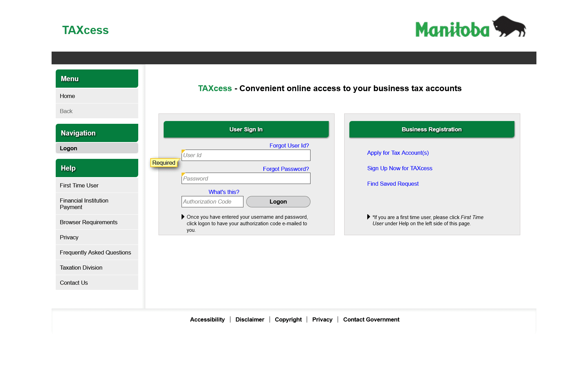
Task: Open the Accessibility footer link
Action: coord(207,319)
